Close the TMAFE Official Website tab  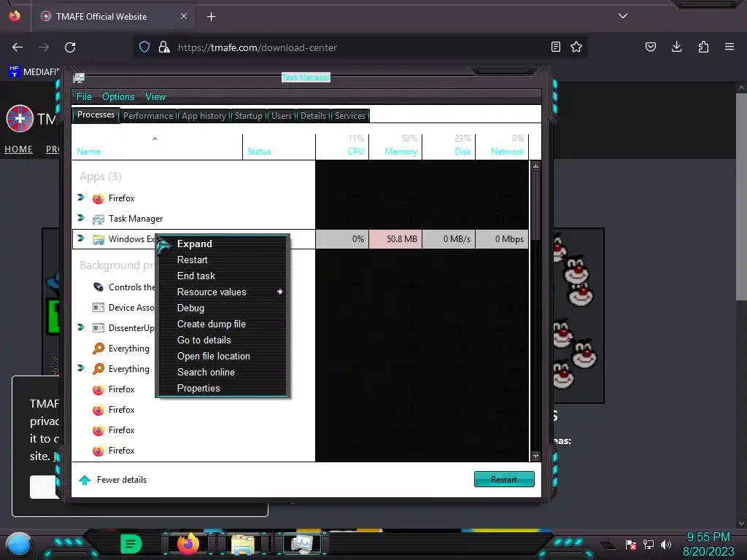pos(184,16)
